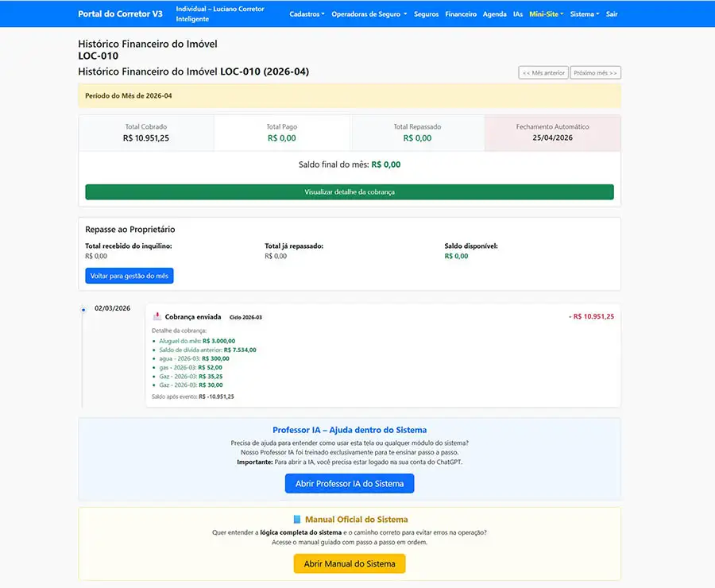Click the Portal do Corretor V3 brand
Viewport: 715px width, 588px height.
coord(120,14)
